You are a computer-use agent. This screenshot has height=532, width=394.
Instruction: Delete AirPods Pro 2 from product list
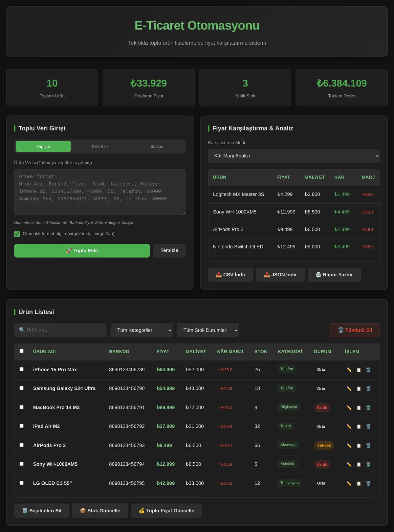point(368,446)
